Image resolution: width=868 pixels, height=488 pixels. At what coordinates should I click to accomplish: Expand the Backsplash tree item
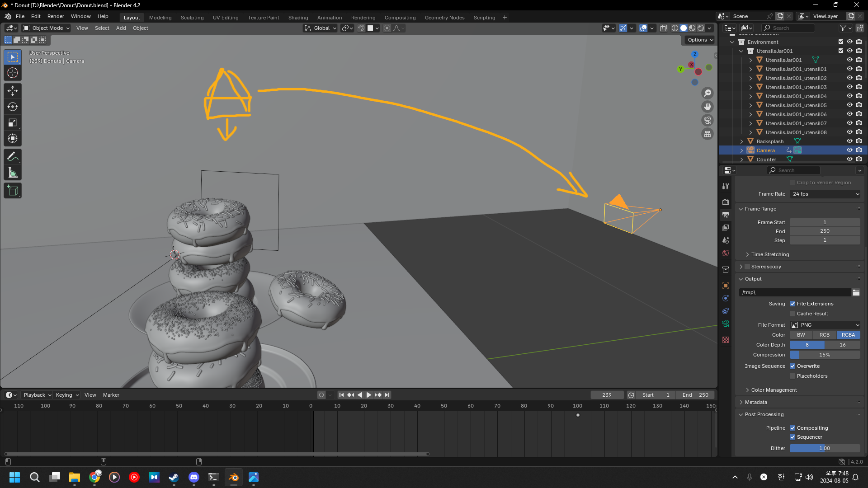coord(741,141)
